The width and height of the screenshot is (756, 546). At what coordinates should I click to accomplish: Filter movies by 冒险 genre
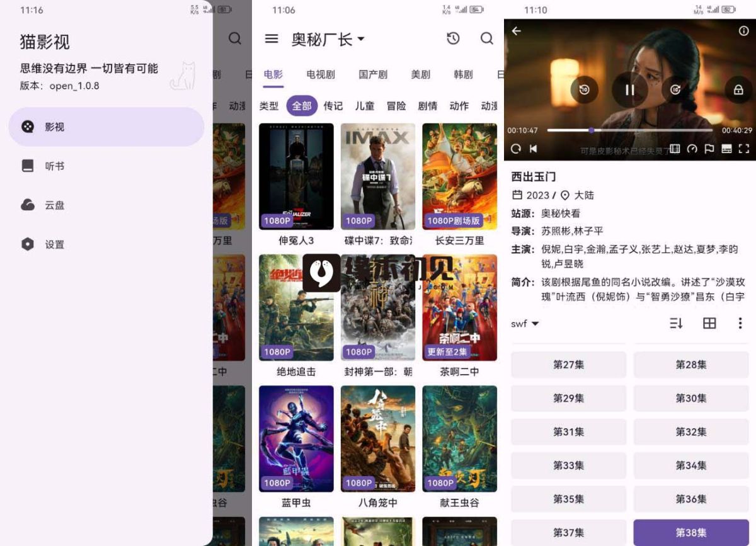(x=396, y=106)
